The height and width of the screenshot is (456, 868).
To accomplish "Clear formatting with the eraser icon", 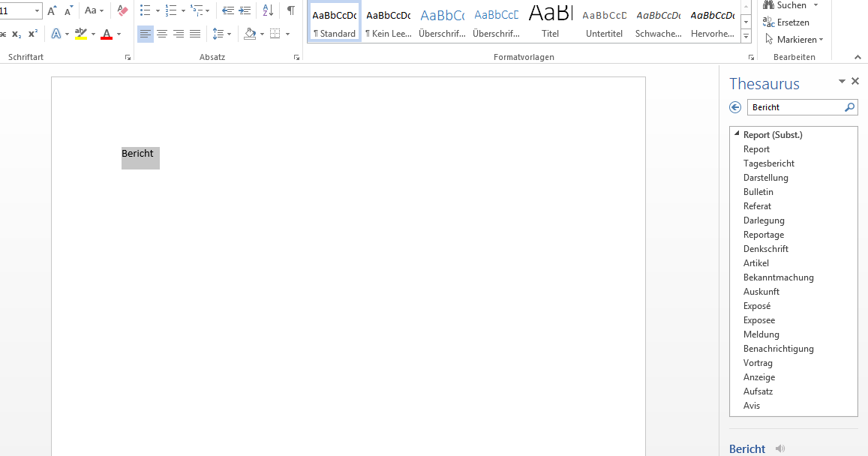I will (x=123, y=10).
